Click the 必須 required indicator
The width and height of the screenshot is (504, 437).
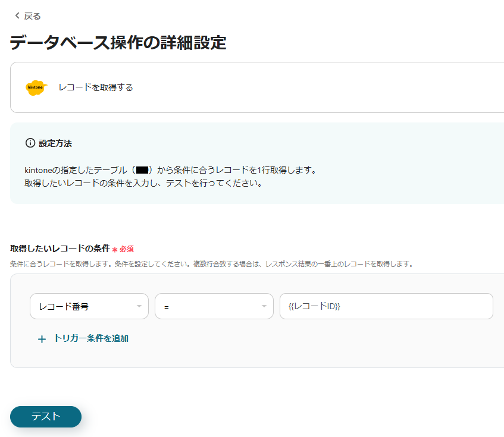[126, 249]
